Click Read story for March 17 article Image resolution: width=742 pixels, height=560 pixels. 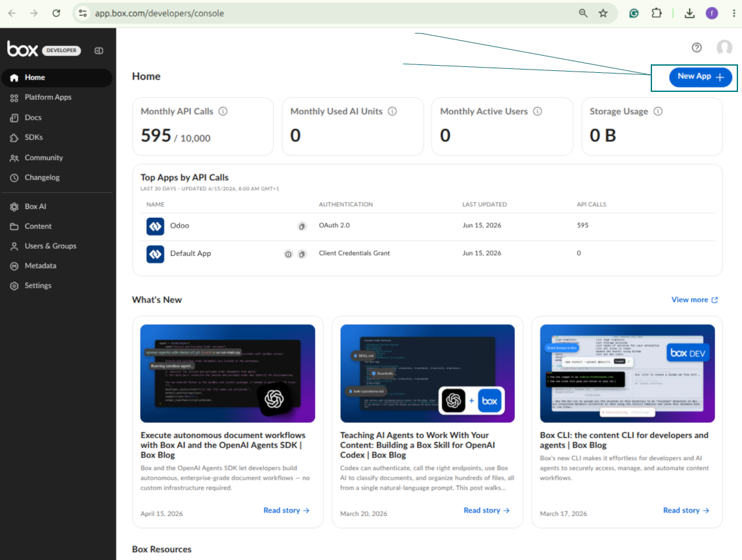pyautogui.click(x=686, y=510)
